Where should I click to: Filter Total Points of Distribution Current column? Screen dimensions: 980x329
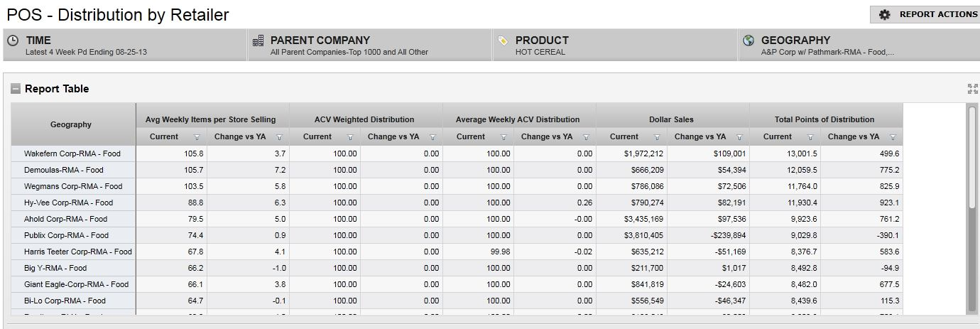pyautogui.click(x=810, y=137)
